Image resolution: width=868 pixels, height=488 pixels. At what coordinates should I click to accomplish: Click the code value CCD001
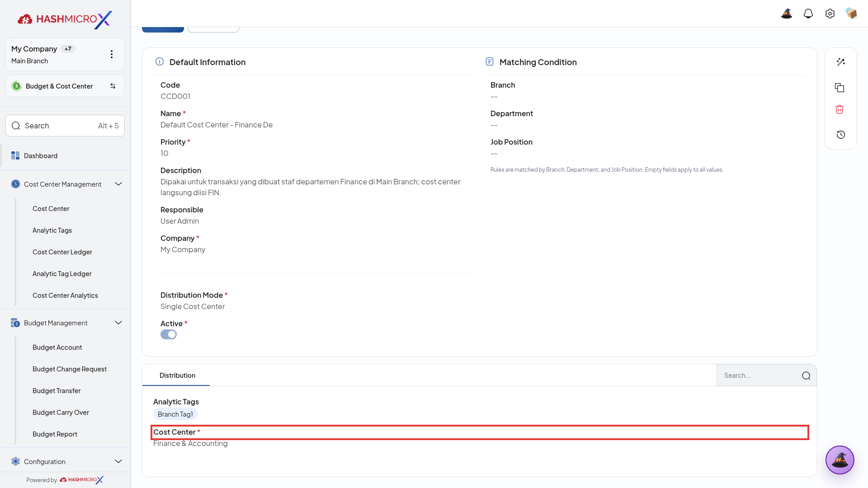tap(175, 96)
